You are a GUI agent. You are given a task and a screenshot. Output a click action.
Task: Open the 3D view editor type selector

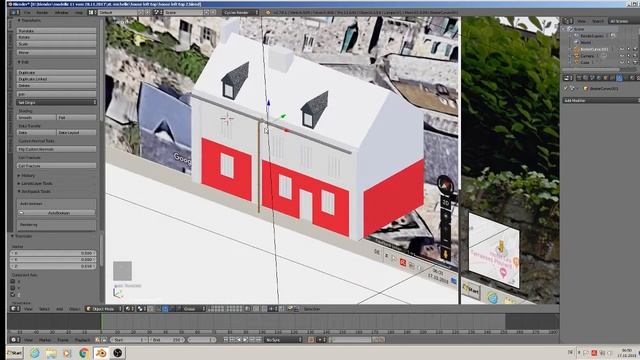pos(15,309)
